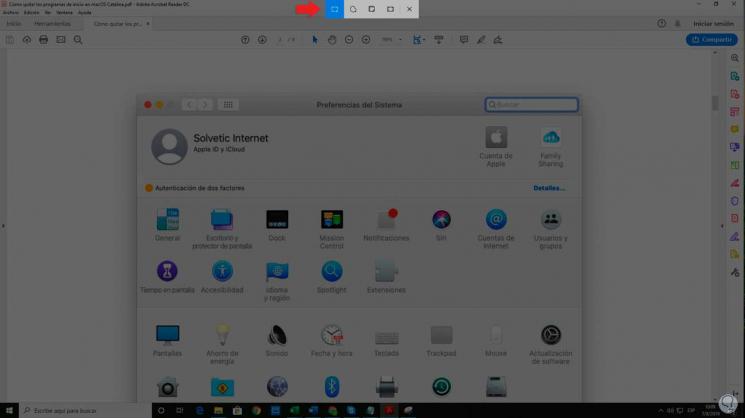
Task: Select the fullscreen snip mode
Action: (391, 9)
